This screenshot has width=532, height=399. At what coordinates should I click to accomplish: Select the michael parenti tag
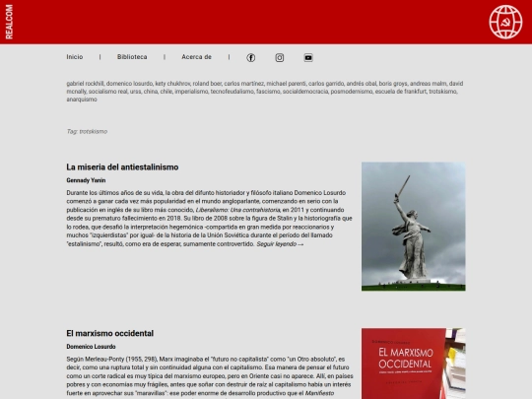pyautogui.click(x=286, y=84)
